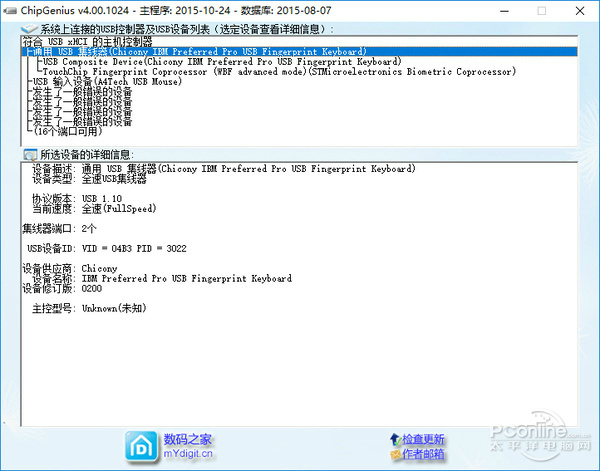Click the 协议版本 USB 1.10 line
Image resolution: width=600 pixels, height=471 pixels.
(x=77, y=199)
